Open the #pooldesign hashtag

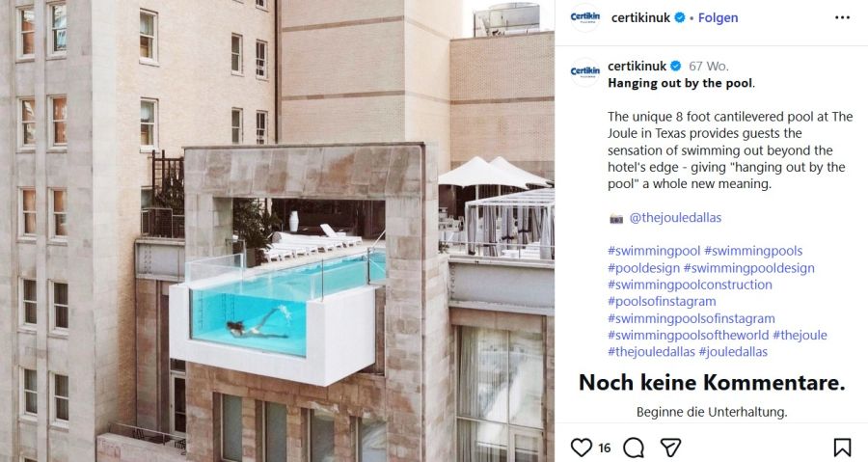tap(643, 268)
